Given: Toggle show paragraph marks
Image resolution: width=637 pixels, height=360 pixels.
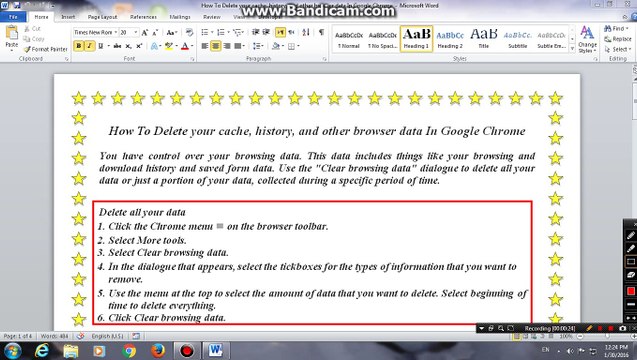Looking at the screenshot, I should pos(321,32).
